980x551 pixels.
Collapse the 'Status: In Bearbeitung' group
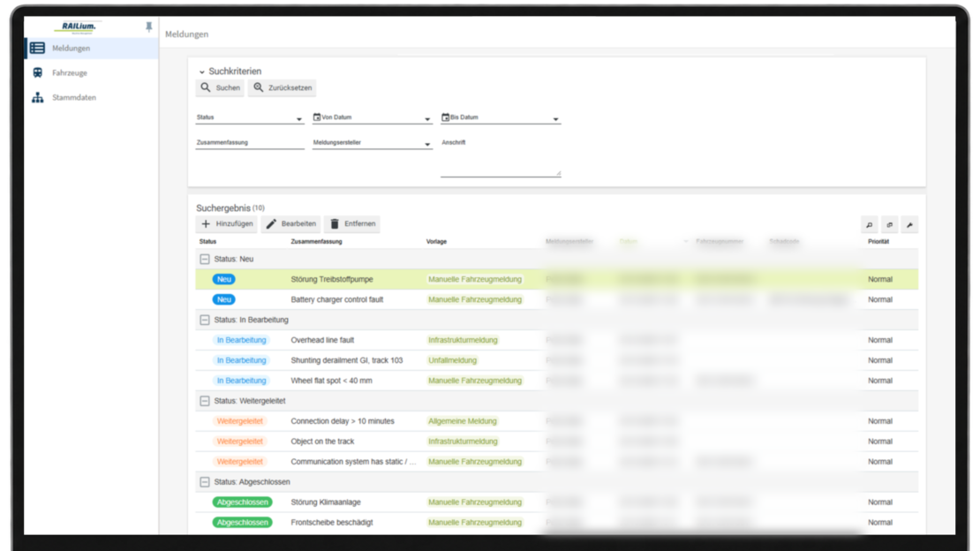click(204, 320)
